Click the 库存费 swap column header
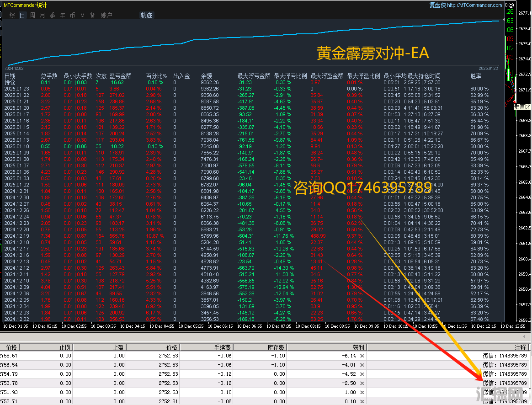The height and width of the screenshot is (405, 532). 277,347
